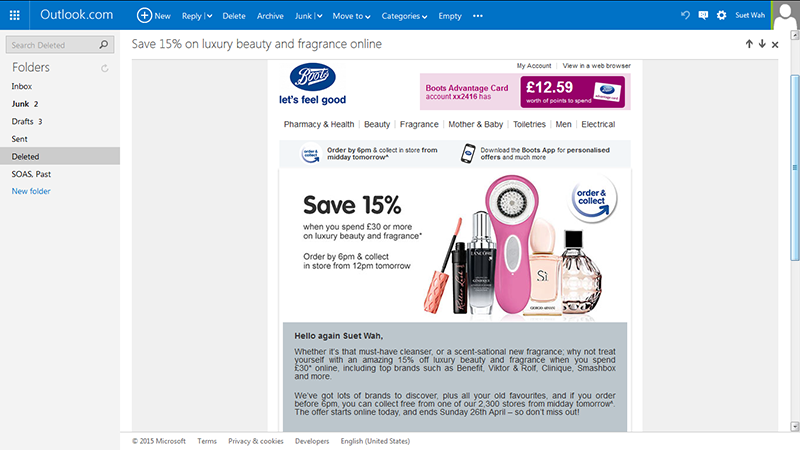Open the more actions ellipsis icon
Screen dimensions: 800x450
tap(478, 16)
